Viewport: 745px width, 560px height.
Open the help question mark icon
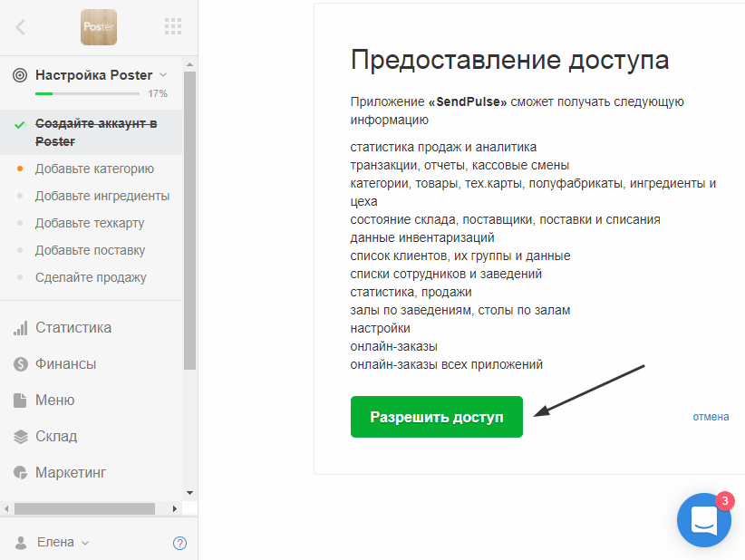pyautogui.click(x=179, y=543)
